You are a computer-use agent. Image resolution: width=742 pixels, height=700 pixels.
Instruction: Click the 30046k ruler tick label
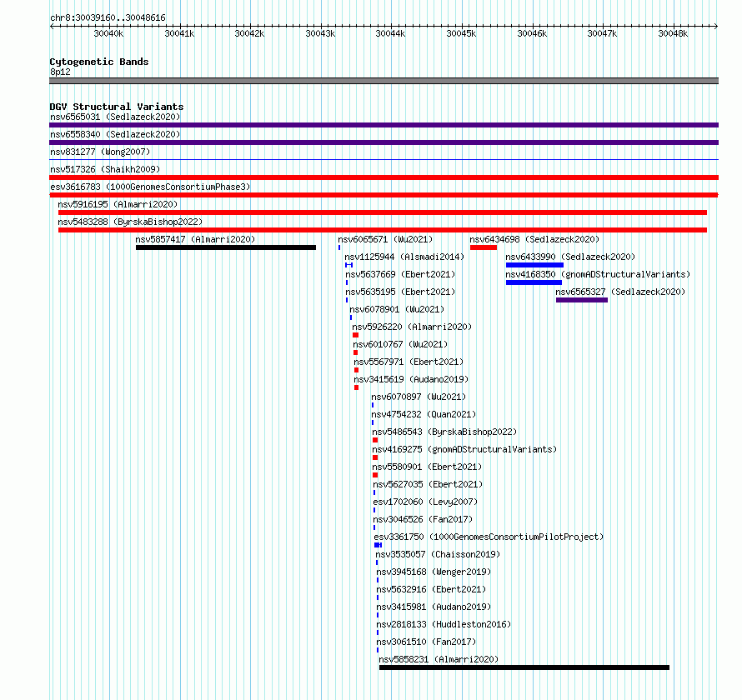[532, 33]
